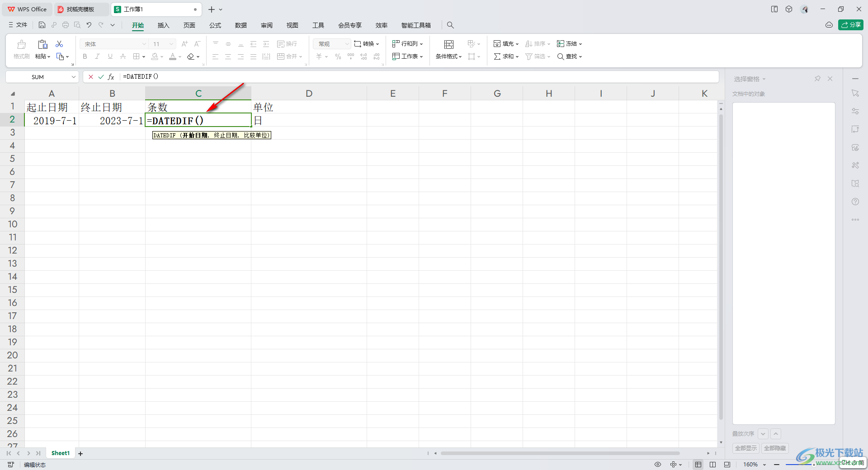Increase decimal places icon

[x=364, y=56]
